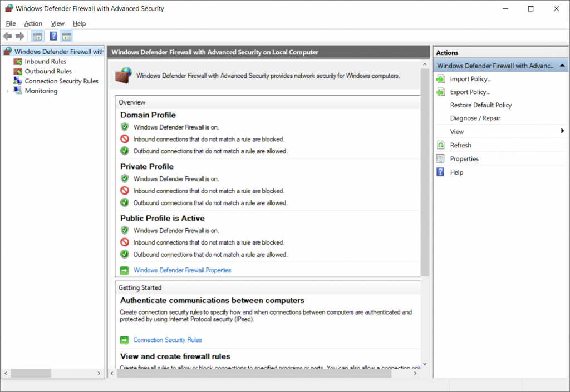Select Inbound Rules in the tree

point(46,62)
